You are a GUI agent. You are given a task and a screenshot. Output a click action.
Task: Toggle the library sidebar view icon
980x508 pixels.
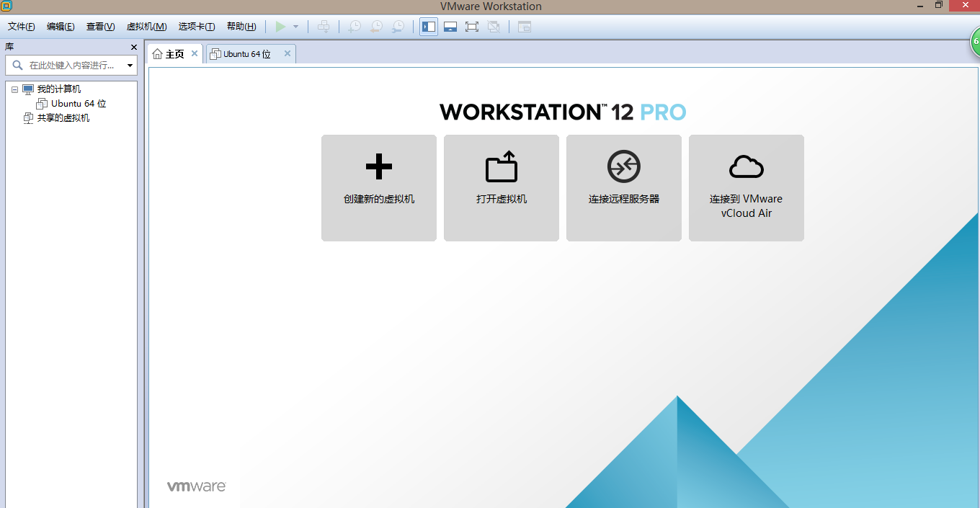pyautogui.click(x=429, y=27)
